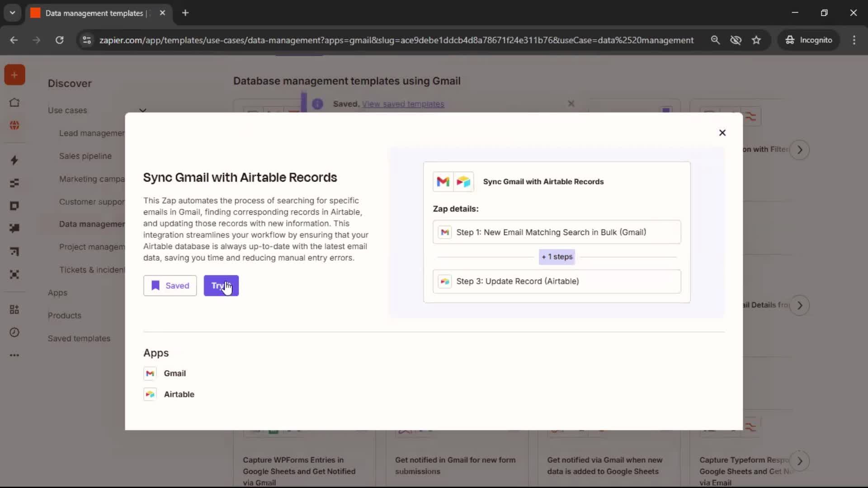Click next arrow on middle template row
The width and height of the screenshot is (868, 488).
click(x=800, y=305)
